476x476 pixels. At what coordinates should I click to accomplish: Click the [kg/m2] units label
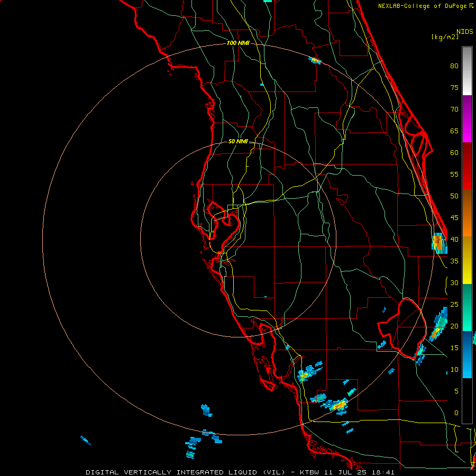[445, 37]
